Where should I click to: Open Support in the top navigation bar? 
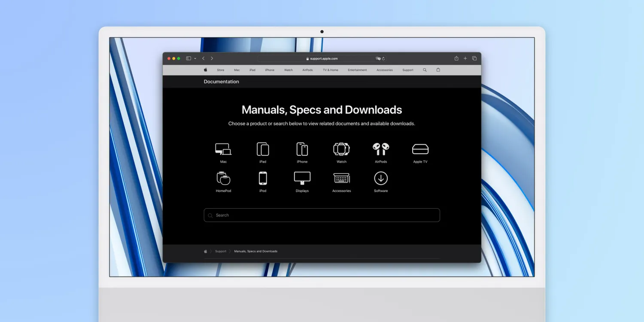pos(408,70)
